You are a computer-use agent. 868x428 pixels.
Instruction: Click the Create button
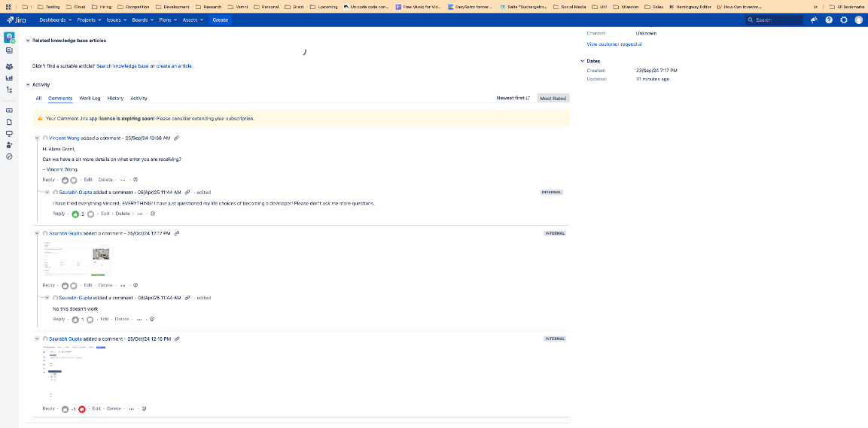[x=220, y=20]
